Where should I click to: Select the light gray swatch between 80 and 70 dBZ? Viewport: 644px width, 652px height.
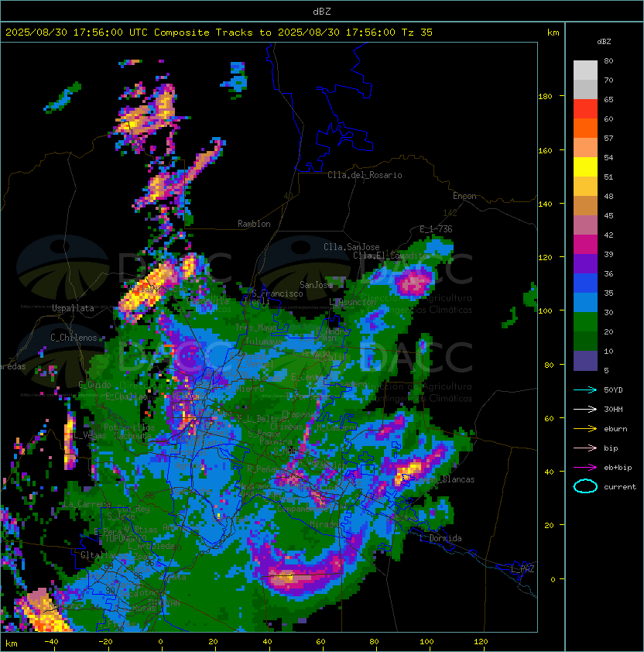(x=585, y=70)
